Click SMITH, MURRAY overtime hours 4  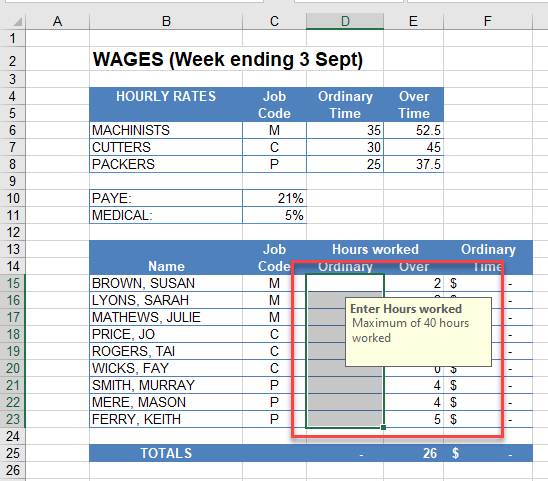(413, 385)
